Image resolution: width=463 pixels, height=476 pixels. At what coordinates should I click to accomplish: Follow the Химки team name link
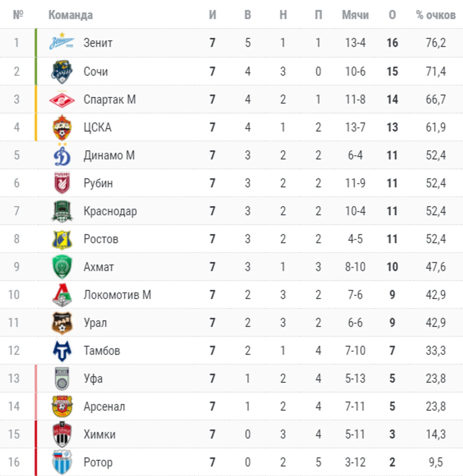pos(100,434)
